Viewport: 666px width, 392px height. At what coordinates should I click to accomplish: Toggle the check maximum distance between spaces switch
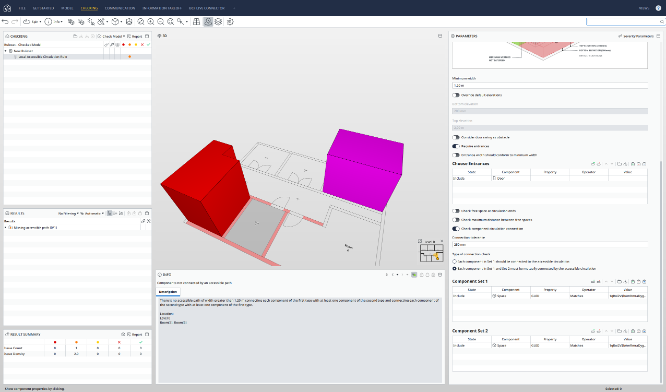(x=456, y=220)
